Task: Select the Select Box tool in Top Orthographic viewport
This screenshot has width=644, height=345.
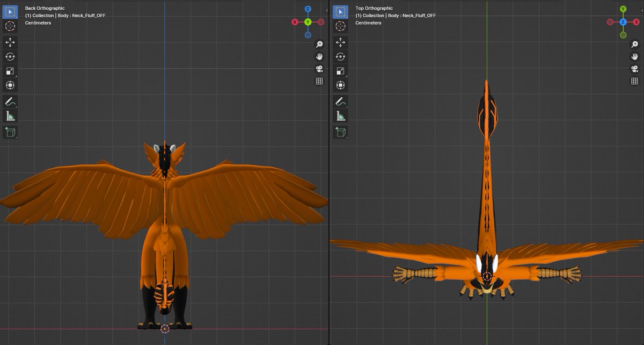Action: click(340, 11)
